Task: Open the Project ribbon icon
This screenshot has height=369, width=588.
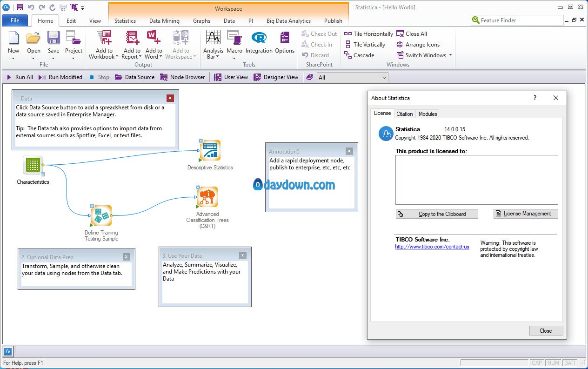Action: point(73,38)
